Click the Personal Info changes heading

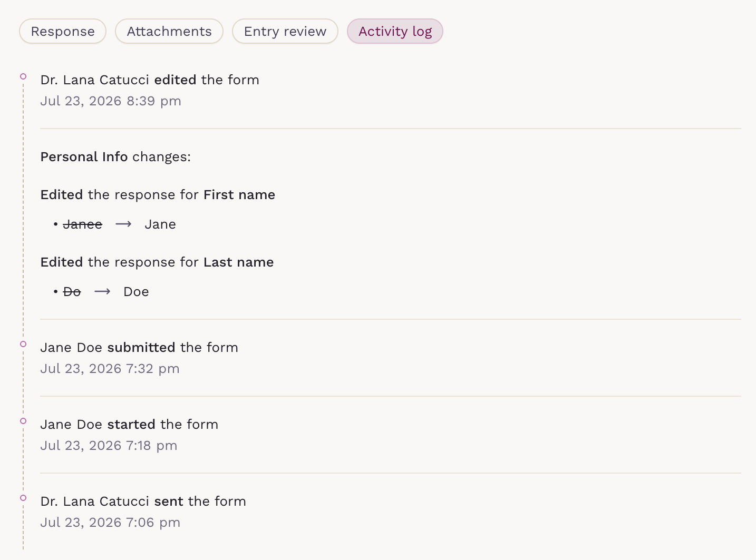coord(115,157)
